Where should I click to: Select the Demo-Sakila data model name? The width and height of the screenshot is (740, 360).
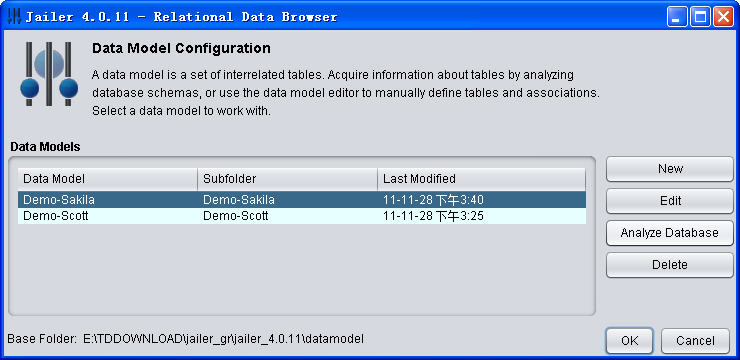59,200
